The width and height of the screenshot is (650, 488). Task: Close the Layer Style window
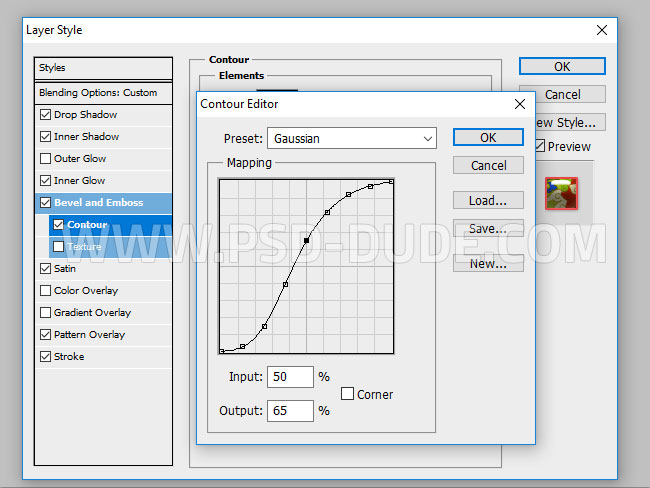coord(601,30)
